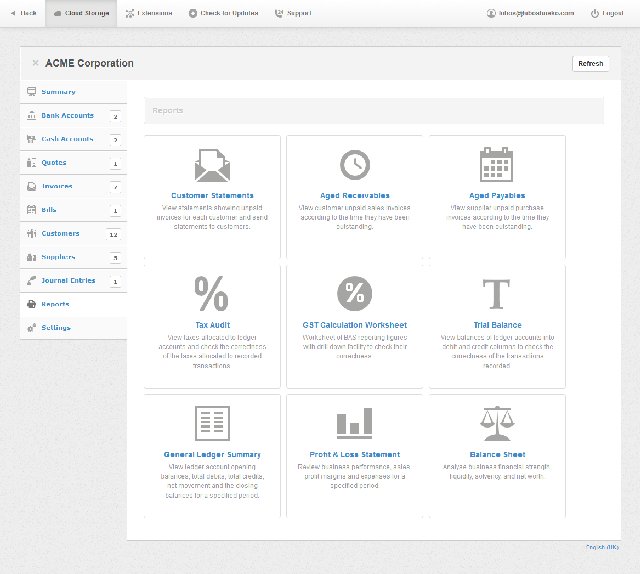Click the Summary monitor icon in sidebar
The height and width of the screenshot is (574, 640).
click(31, 91)
